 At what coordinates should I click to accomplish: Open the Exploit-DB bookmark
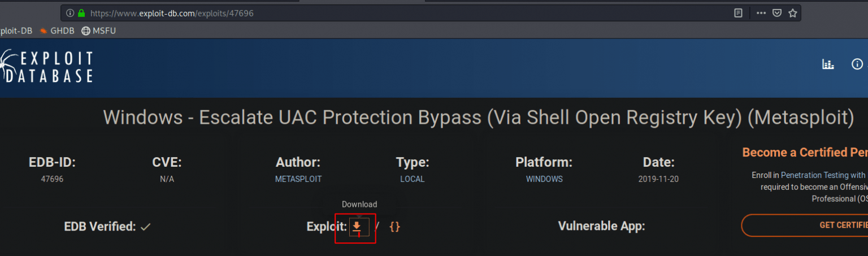click(x=16, y=31)
